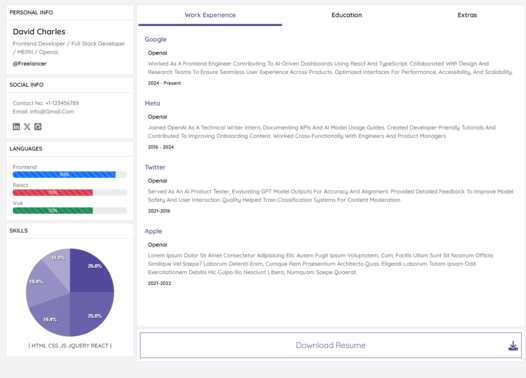
Task: Click the Twitter company heading
Action: 155,167
